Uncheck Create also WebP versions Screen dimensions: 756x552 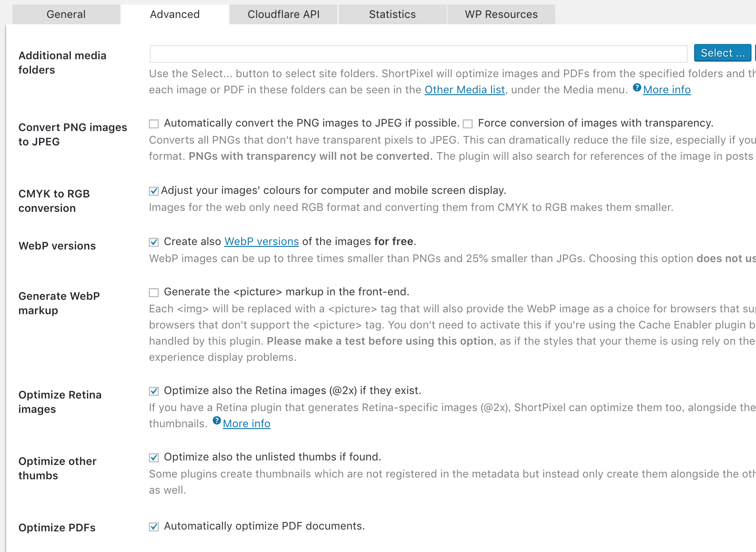pyautogui.click(x=154, y=242)
